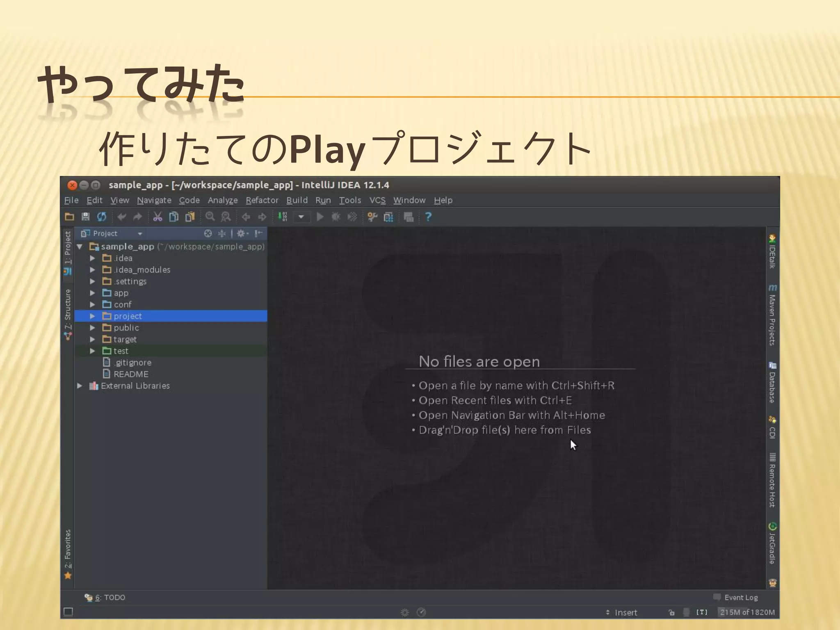Click the Cut scissors icon

point(157,217)
